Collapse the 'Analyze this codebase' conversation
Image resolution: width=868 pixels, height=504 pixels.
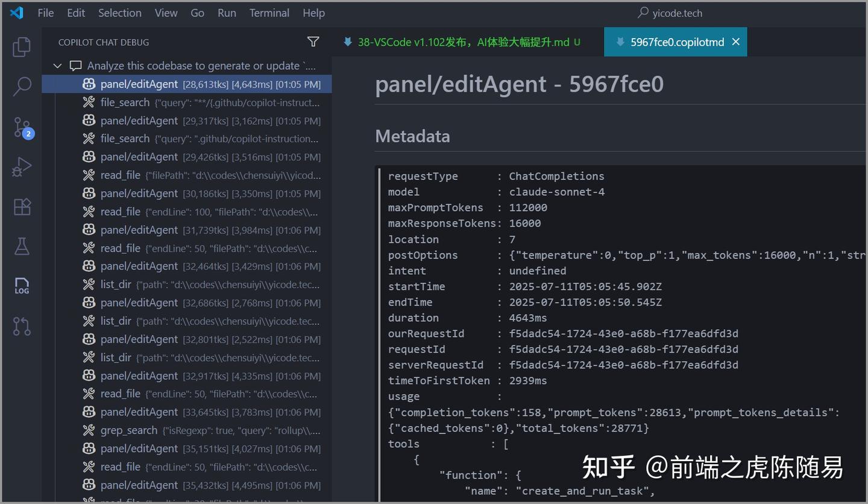[x=57, y=66]
